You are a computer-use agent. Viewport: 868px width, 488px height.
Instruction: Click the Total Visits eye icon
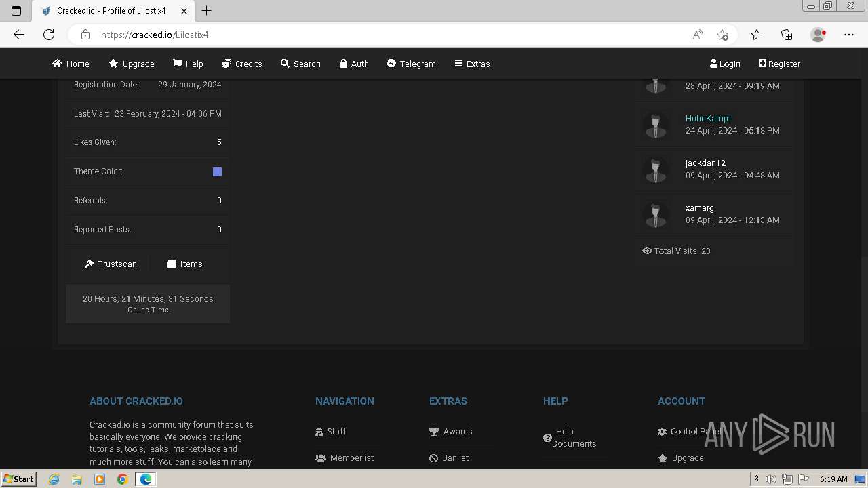pos(647,251)
